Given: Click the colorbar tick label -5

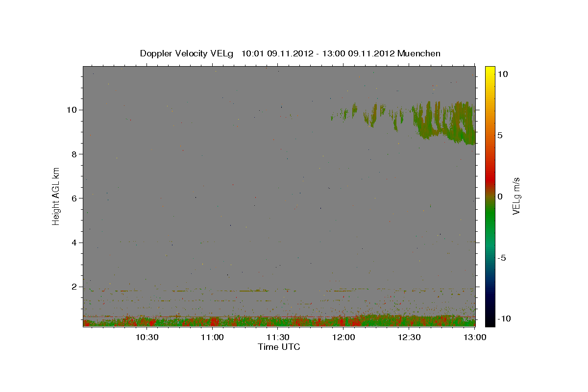Looking at the screenshot, I should click(x=503, y=258).
